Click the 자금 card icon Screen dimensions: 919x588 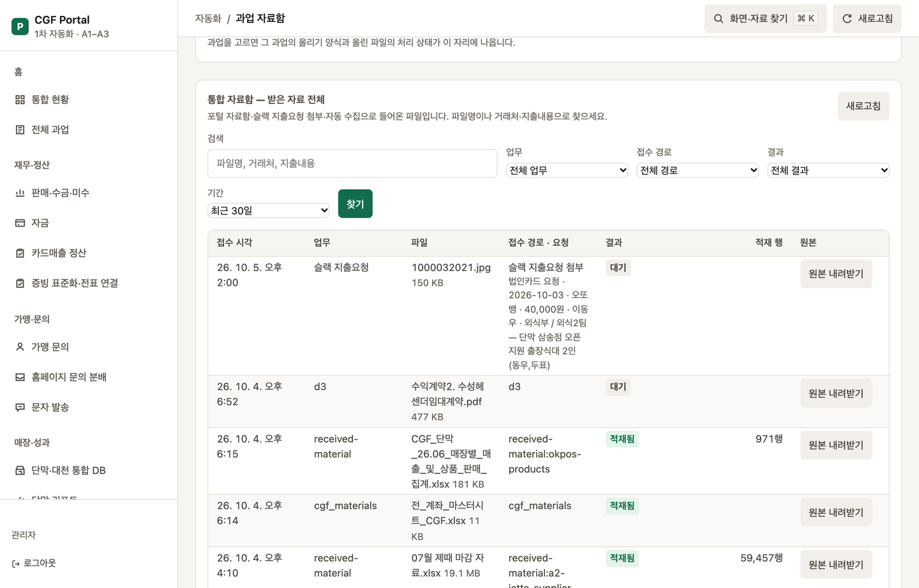tap(20, 223)
